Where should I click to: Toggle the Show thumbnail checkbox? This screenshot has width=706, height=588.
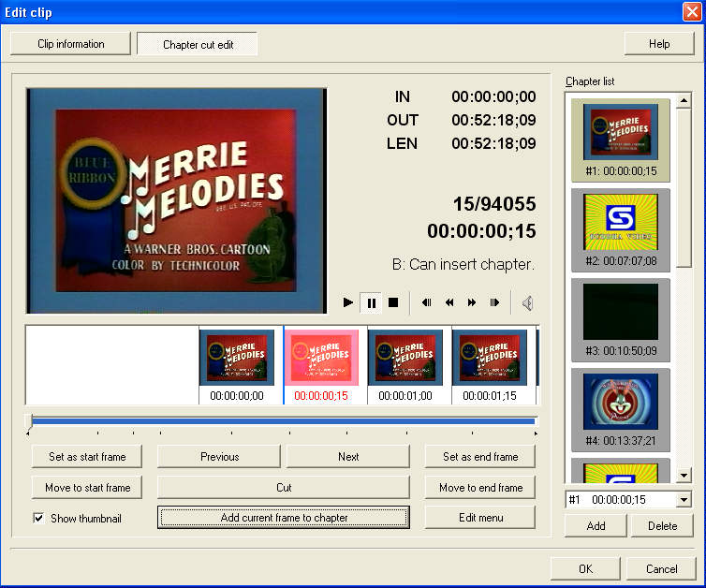tap(38, 518)
